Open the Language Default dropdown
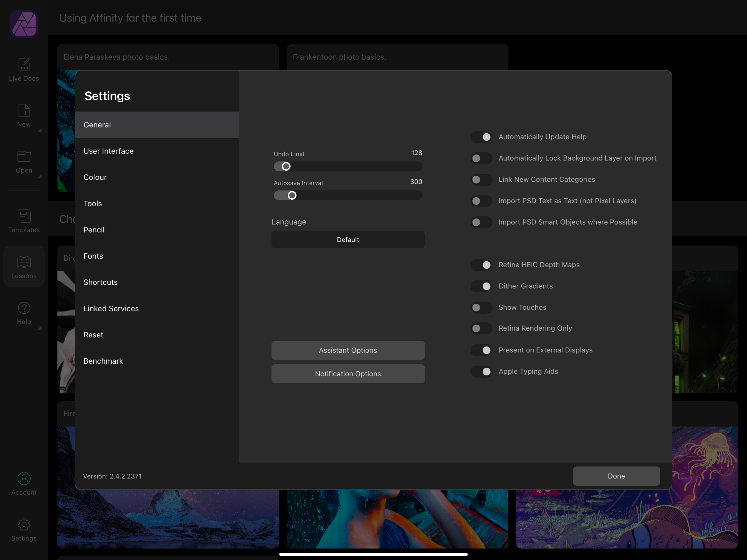747x560 pixels. tap(348, 240)
